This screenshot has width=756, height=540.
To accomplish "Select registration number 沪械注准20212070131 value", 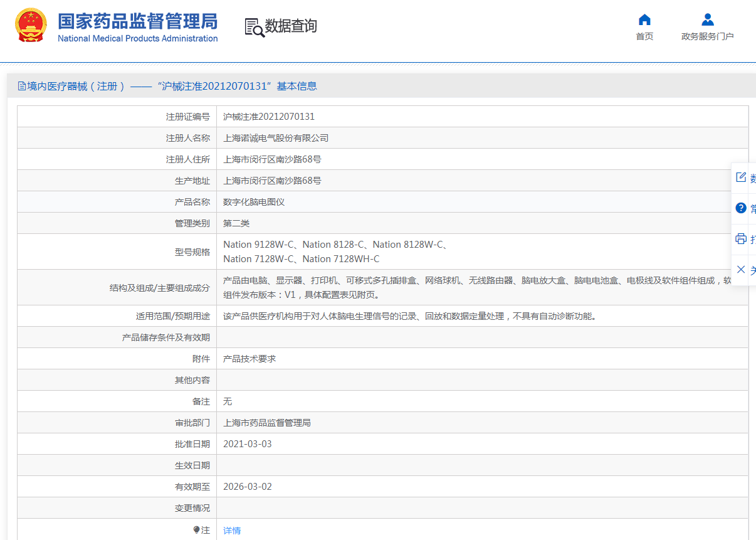I will pyautogui.click(x=269, y=117).
